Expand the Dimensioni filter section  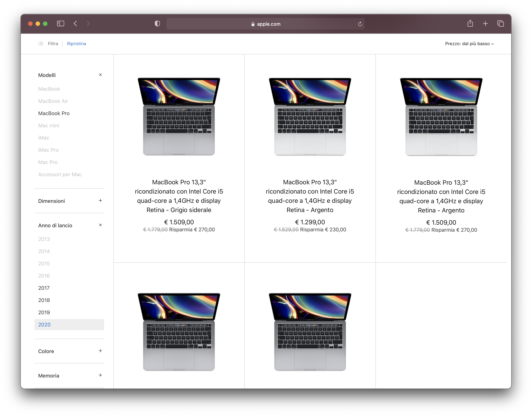[x=100, y=201]
